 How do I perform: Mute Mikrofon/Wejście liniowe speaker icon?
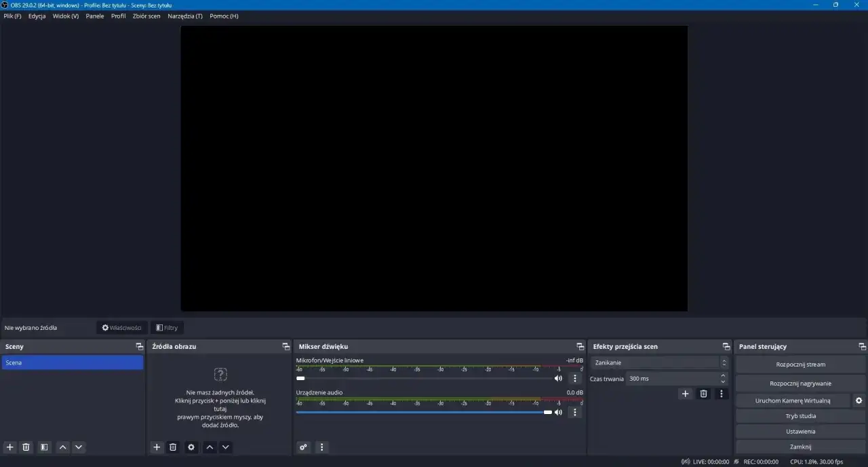(x=559, y=379)
